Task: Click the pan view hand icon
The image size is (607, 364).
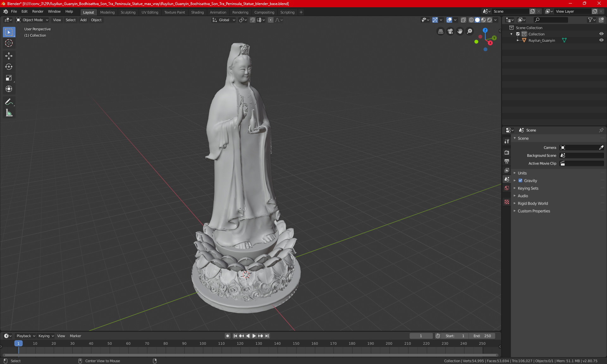Action: pos(460,31)
